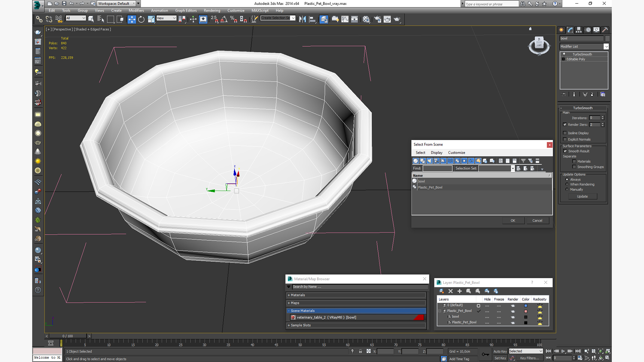Open the Key Filters button

pos(529,358)
